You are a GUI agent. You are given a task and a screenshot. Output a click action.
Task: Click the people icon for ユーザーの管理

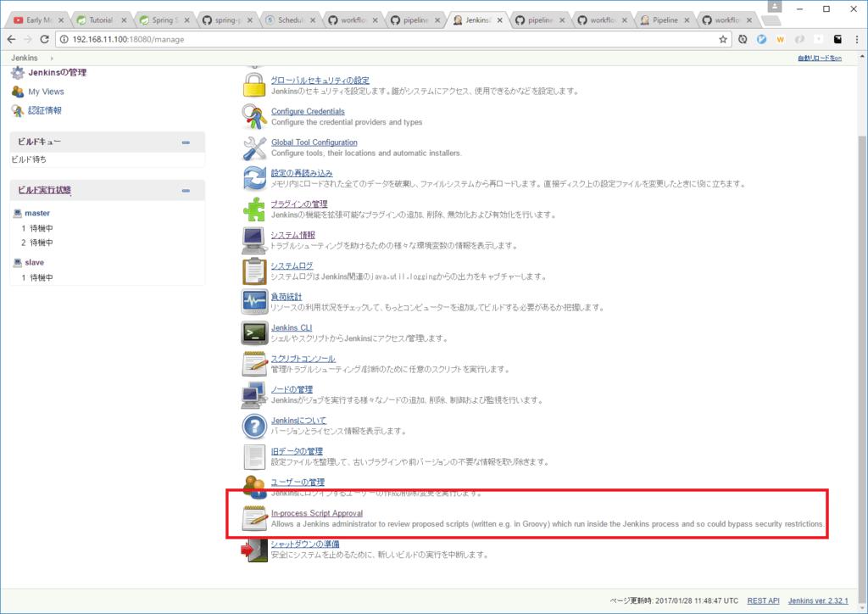(x=254, y=486)
